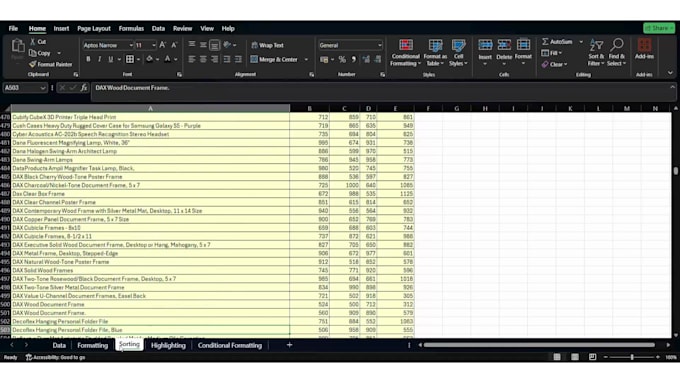680x383 pixels.
Task: Switch to the Page Layout tab
Action: pyautogui.click(x=94, y=29)
